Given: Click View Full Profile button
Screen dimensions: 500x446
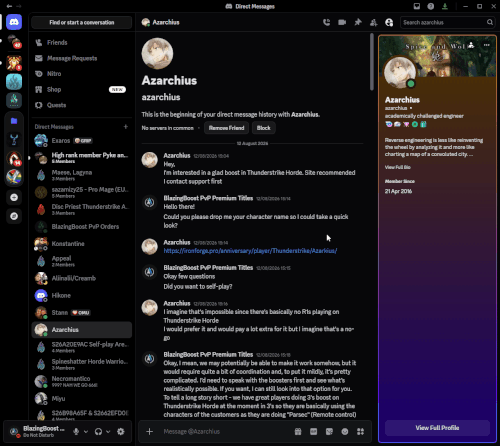Looking at the screenshot, I should 437,428.
